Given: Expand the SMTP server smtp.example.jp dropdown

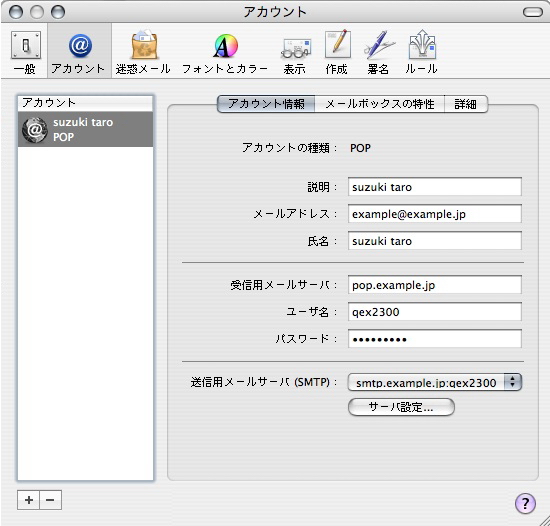Looking at the screenshot, I should coord(434,382).
